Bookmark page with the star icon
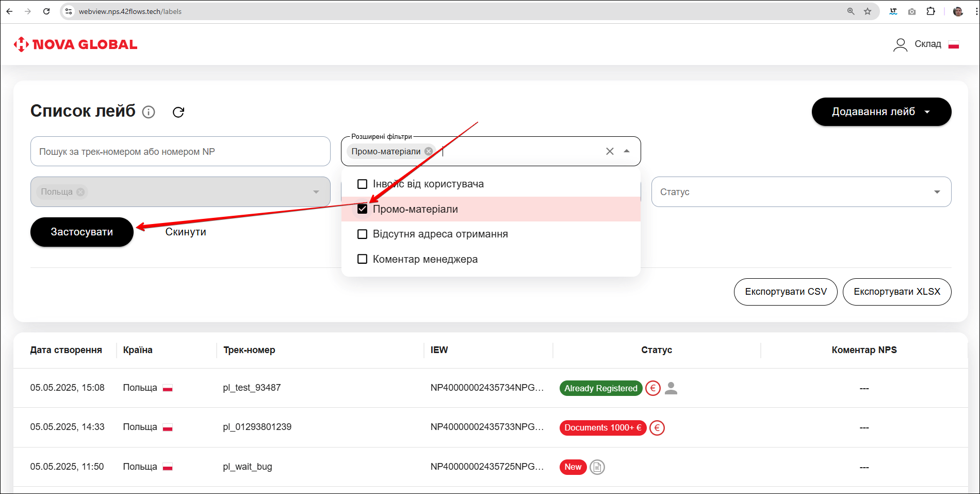 tap(868, 11)
